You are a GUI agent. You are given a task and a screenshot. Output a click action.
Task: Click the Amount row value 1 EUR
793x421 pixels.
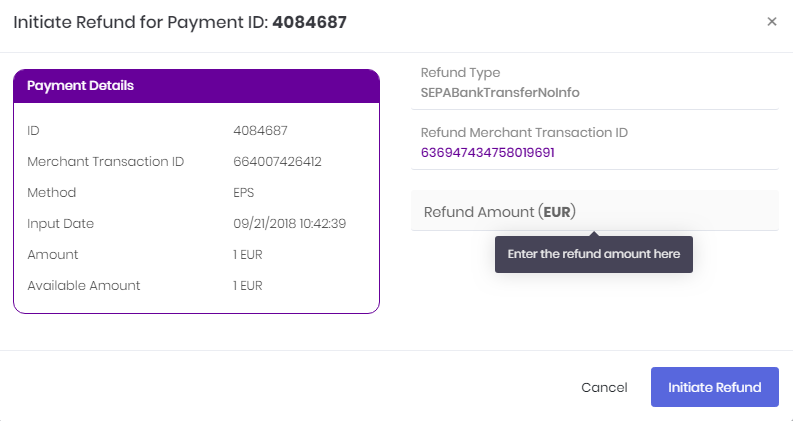point(248,255)
